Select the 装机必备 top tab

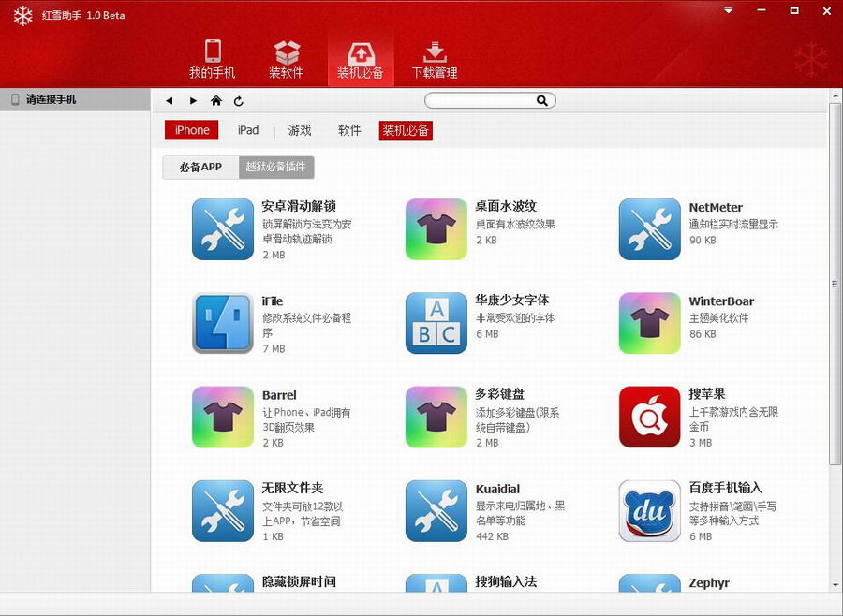[x=361, y=59]
